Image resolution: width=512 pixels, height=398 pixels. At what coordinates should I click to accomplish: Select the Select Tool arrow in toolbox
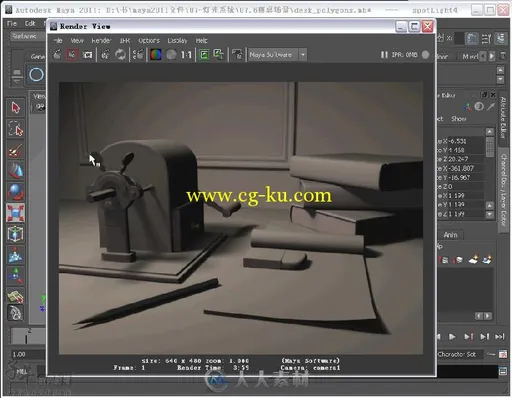(x=15, y=108)
